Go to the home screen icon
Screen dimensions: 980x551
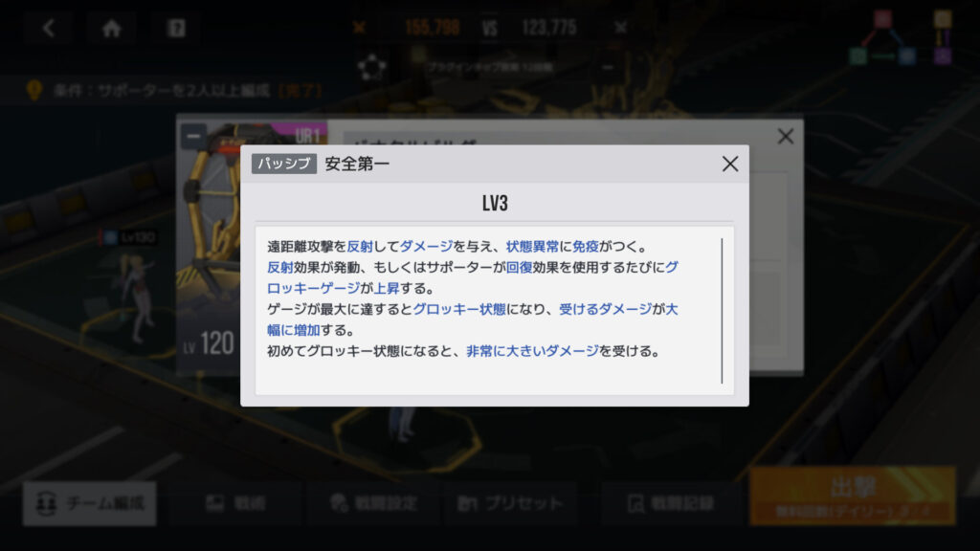(112, 28)
